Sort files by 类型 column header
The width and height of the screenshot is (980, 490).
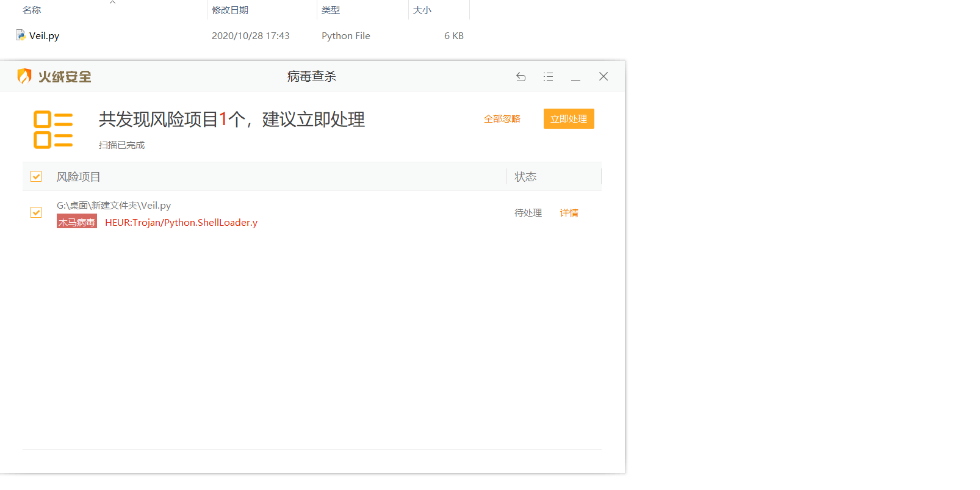click(331, 10)
